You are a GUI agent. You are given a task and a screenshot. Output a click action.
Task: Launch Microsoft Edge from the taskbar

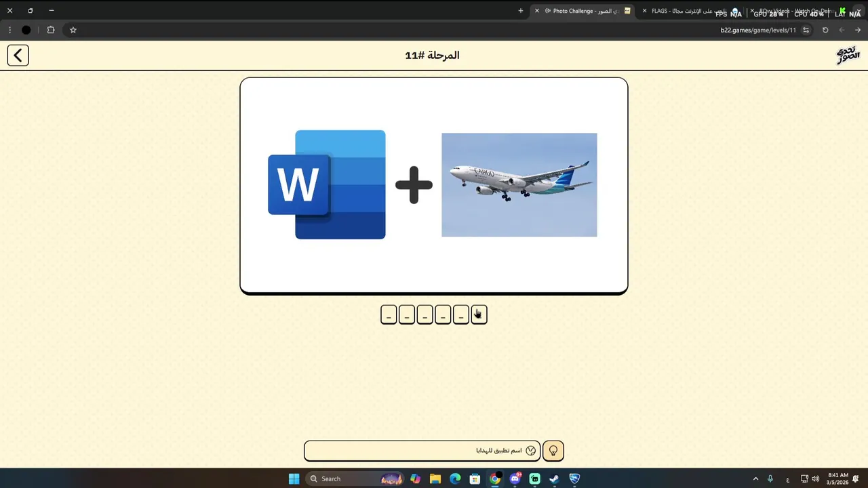455,479
